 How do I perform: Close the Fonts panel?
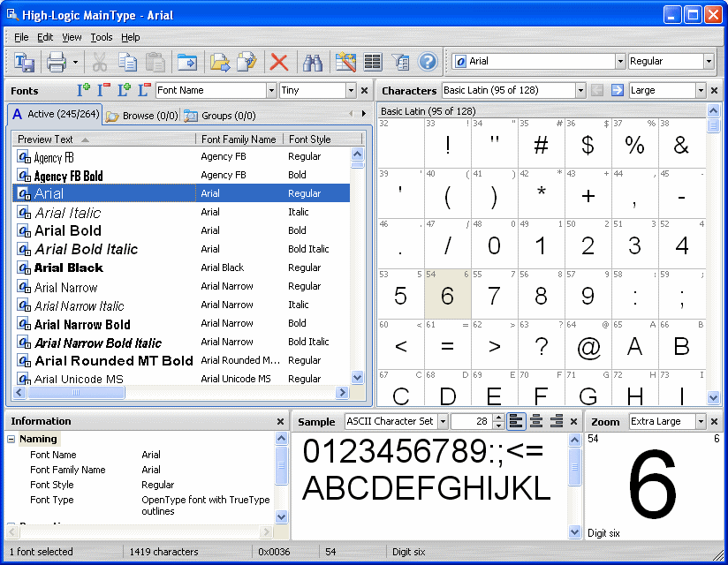[x=365, y=90]
